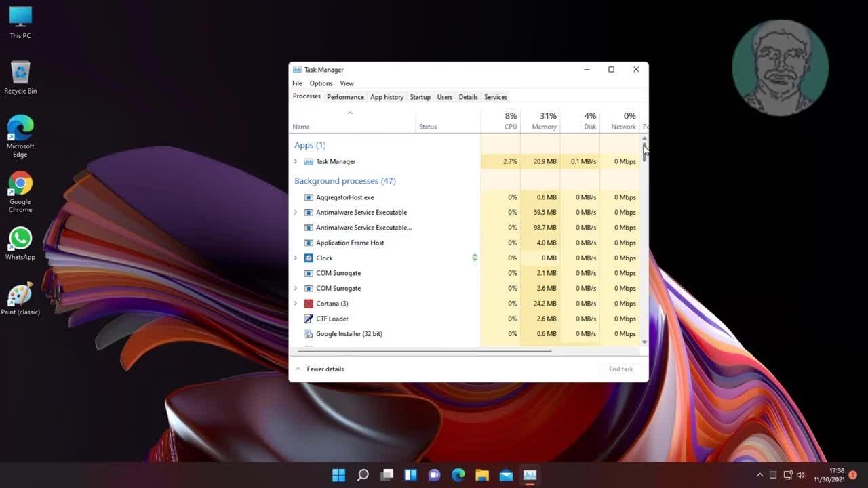Expand first Antimalware Service Executable entry
Screen dimensions: 868x488
(295, 213)
